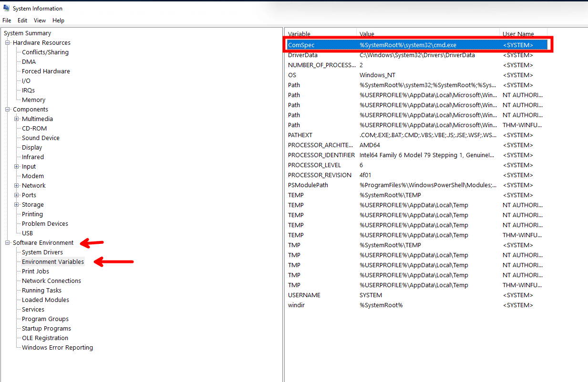Sort by the Variable column header
This screenshot has height=382, width=588.
coord(299,34)
